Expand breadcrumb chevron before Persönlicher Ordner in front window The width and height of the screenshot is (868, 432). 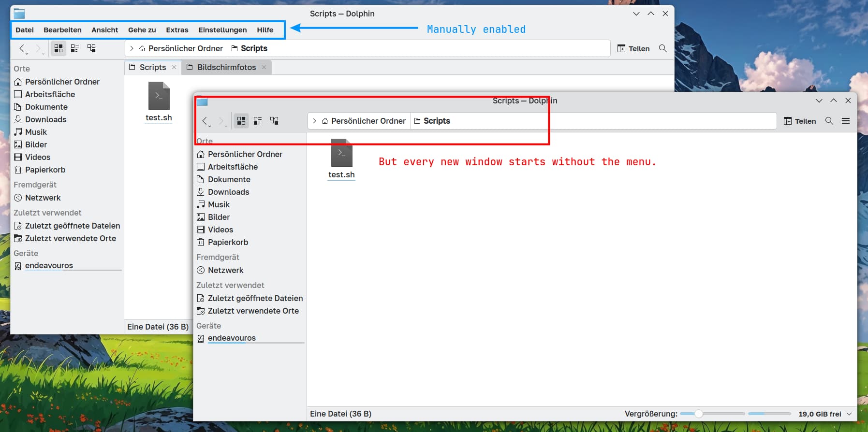[x=314, y=121]
